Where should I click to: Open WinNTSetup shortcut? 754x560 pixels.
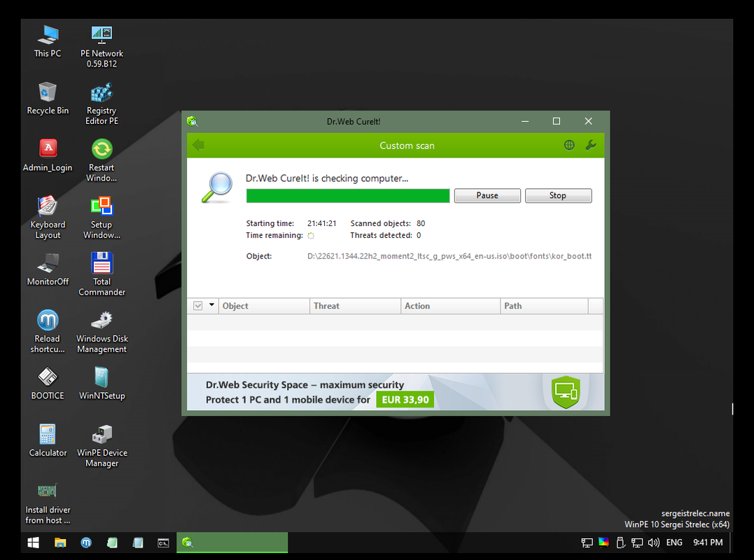pyautogui.click(x=102, y=384)
